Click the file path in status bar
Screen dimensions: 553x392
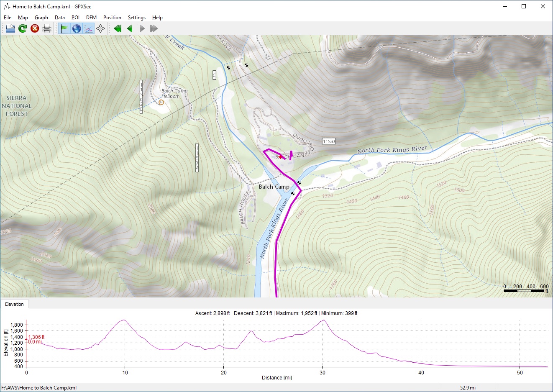coord(39,388)
